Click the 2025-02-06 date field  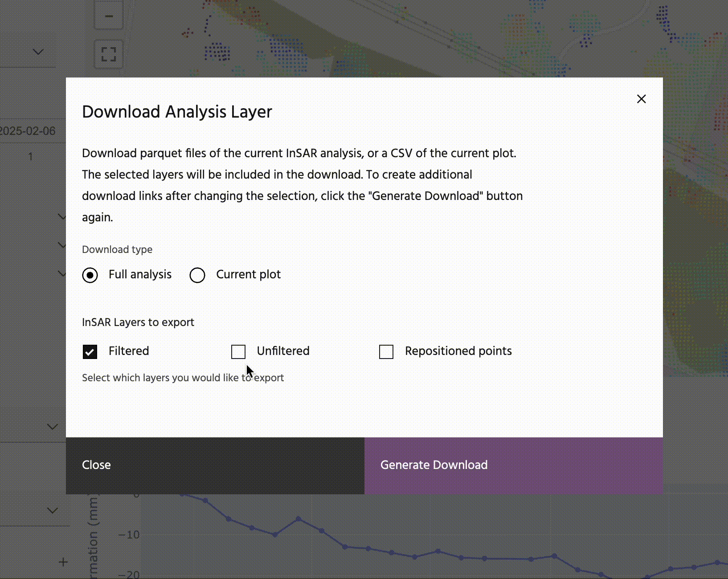(x=28, y=131)
